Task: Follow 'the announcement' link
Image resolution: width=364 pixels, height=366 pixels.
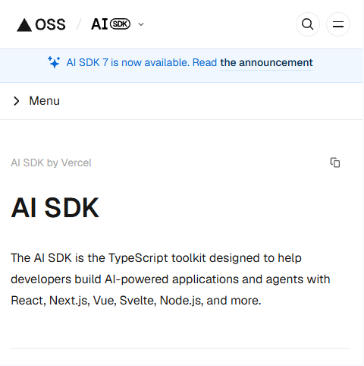Action: pos(266,63)
